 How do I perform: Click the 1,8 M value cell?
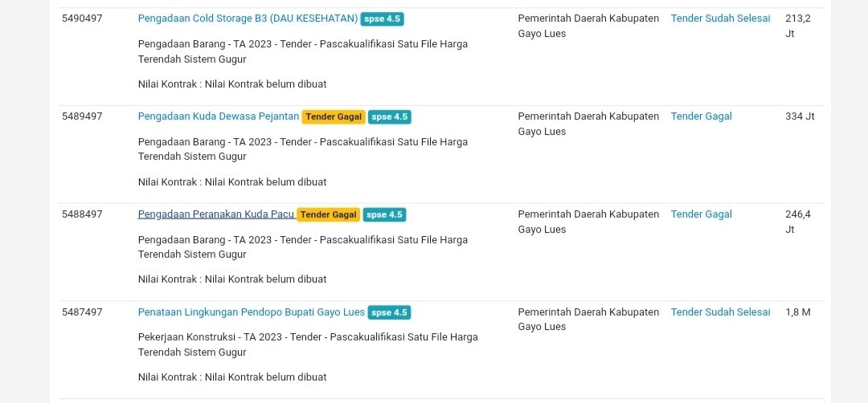coord(798,312)
